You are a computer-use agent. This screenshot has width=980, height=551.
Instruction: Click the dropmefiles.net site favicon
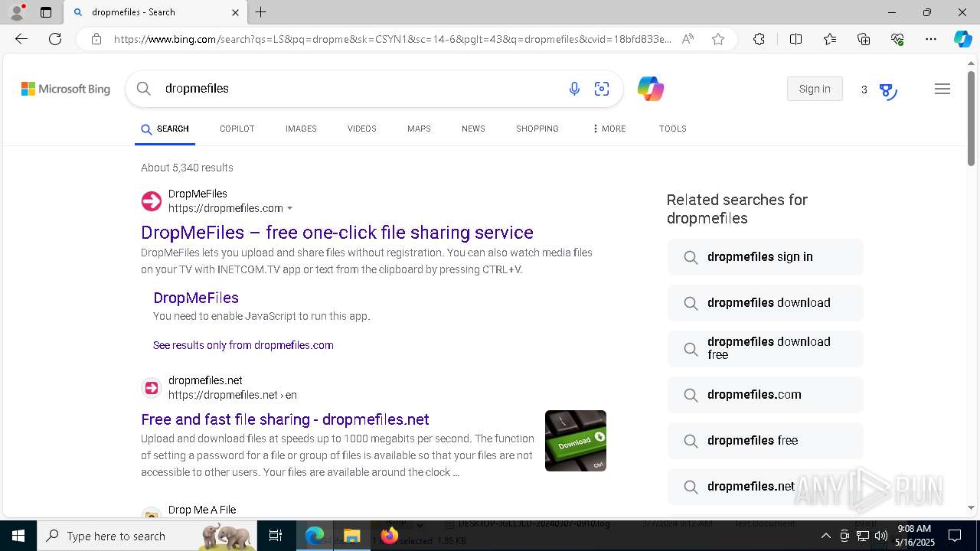(152, 388)
